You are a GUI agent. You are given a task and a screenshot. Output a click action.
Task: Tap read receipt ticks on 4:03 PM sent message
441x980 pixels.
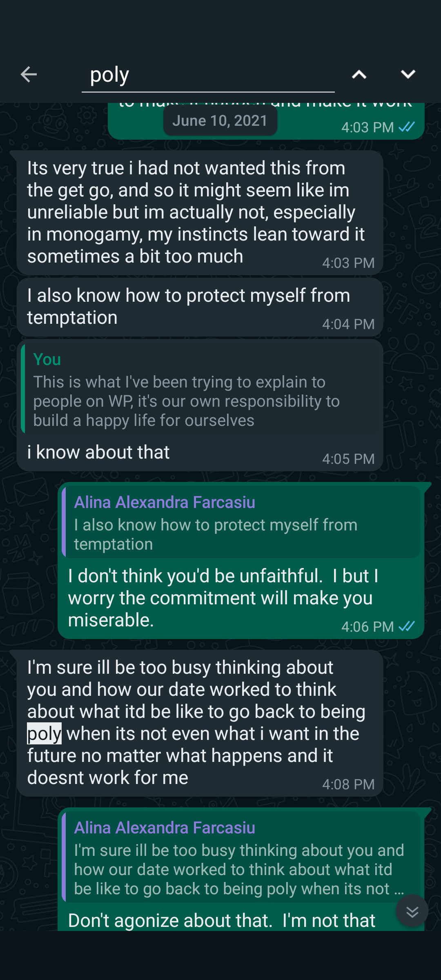[407, 127]
